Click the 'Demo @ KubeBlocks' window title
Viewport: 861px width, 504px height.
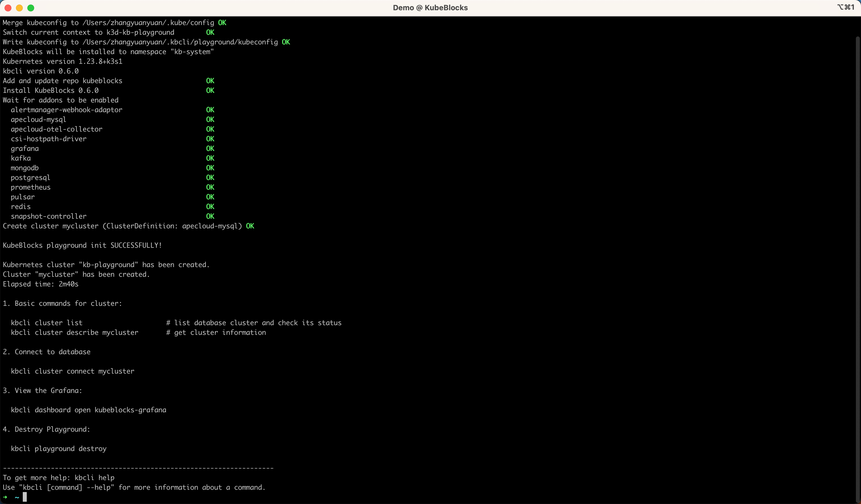tap(430, 7)
